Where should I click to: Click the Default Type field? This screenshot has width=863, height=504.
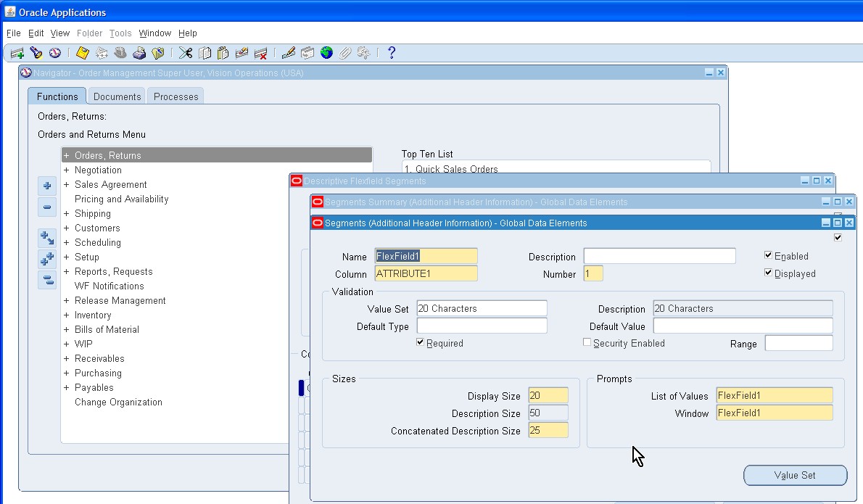pos(482,326)
